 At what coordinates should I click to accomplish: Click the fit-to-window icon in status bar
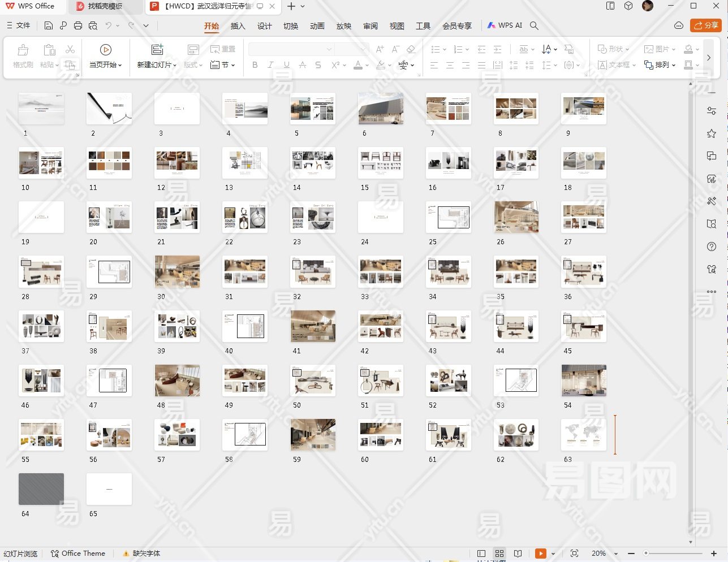click(x=574, y=554)
